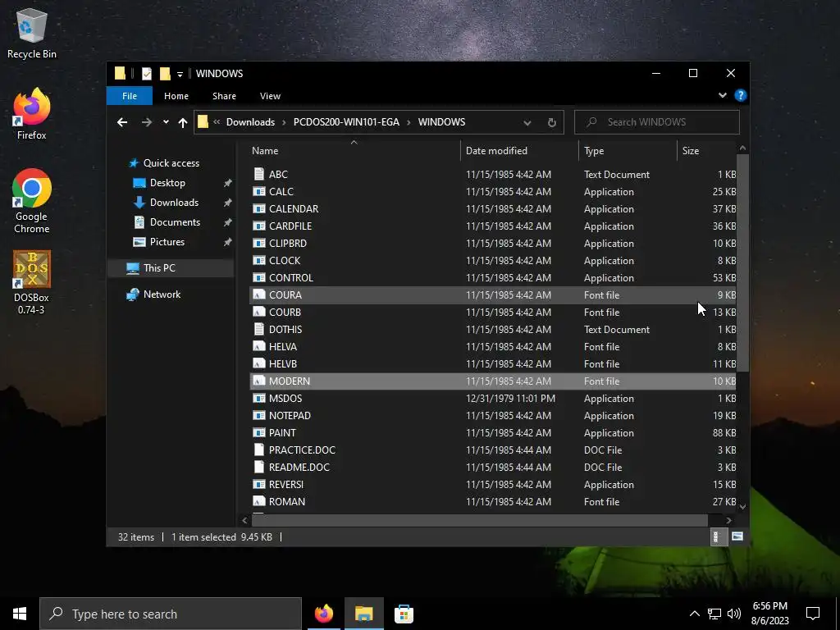Image resolution: width=840 pixels, height=630 pixels.
Task: Click the horizontal scrollbar in file list
Action: (480, 519)
